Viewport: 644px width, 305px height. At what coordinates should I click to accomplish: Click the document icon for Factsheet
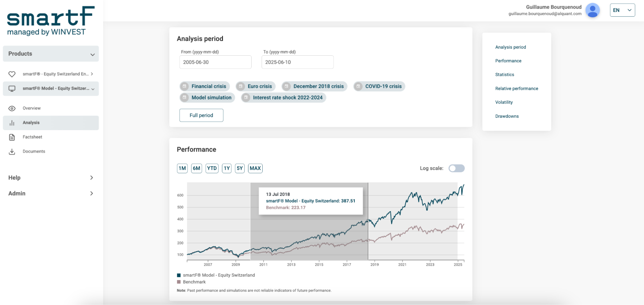(12, 137)
